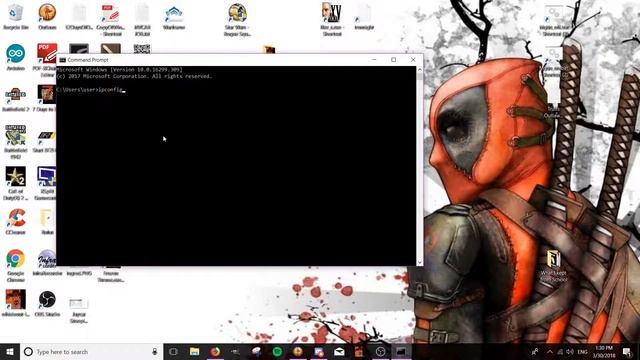This screenshot has height=360, width=640.
Task: Launch CCleaner from the desktop
Action: tap(16, 222)
